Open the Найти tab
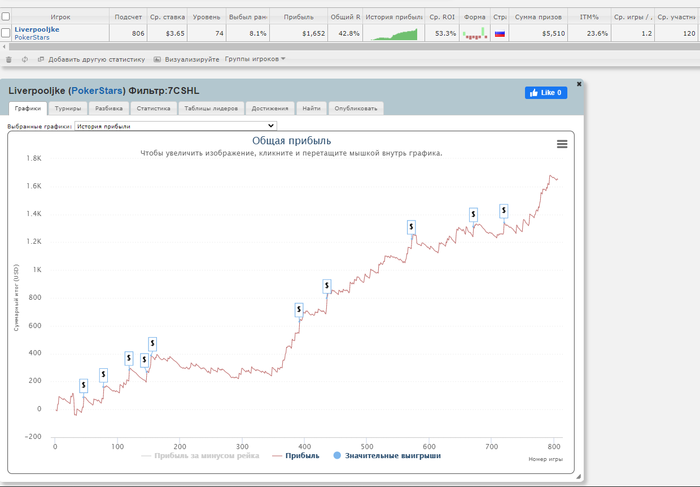 click(x=312, y=108)
